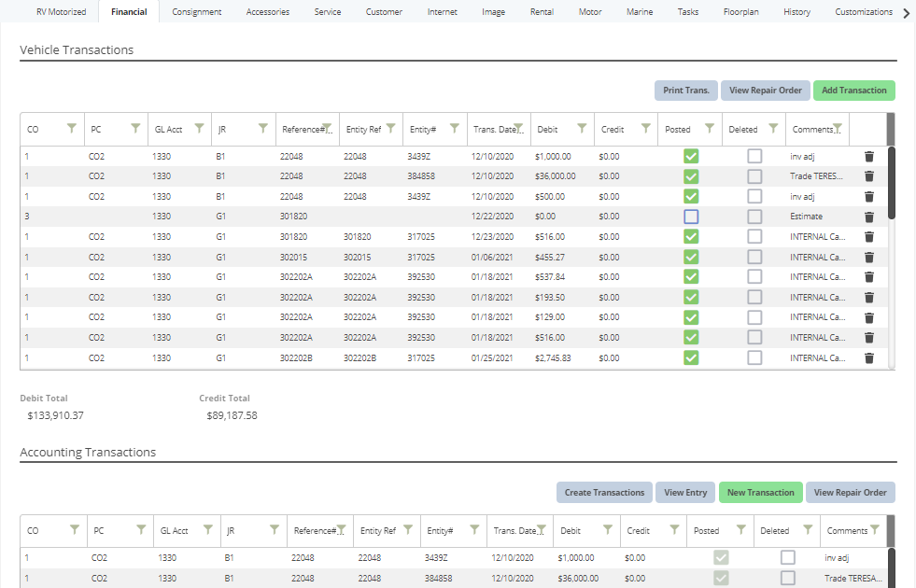Toggle Posted checkbox for the Estimate row
916x588 pixels.
pos(691,217)
